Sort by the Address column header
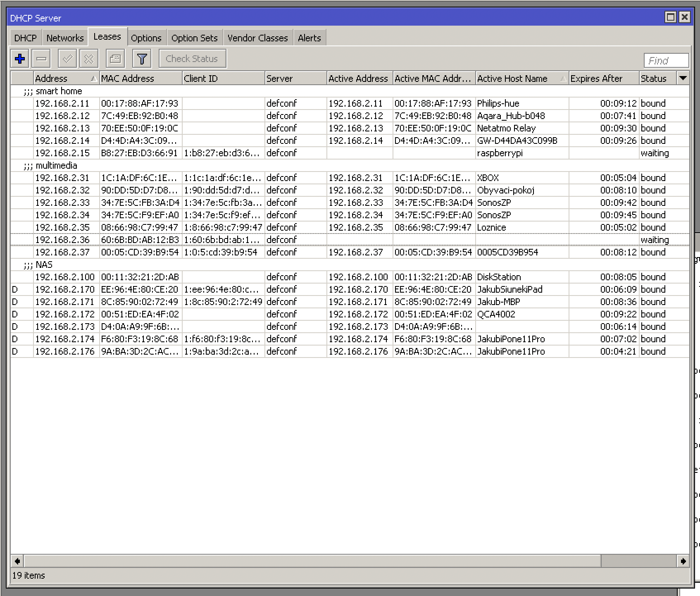The image size is (700, 596). [x=66, y=79]
